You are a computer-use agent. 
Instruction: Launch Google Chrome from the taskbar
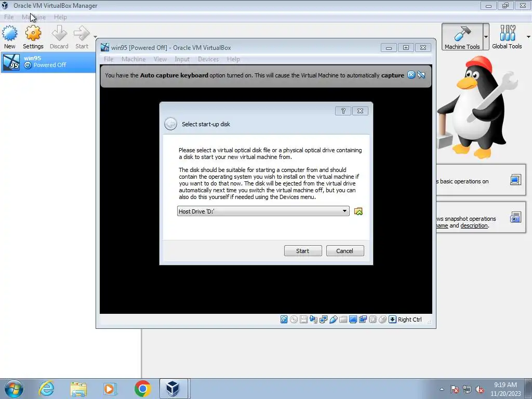click(x=142, y=389)
